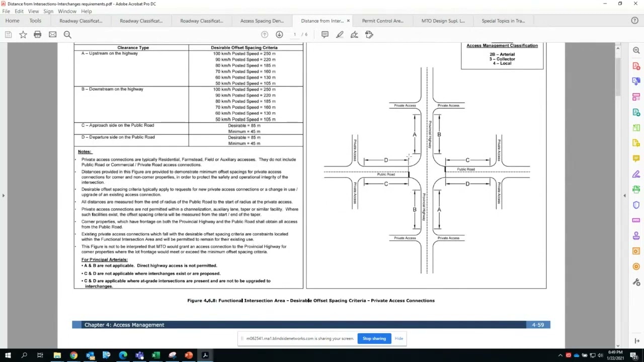The image size is (644, 362).
Task: Open Windows taskbar search
Action: pyautogui.click(x=24, y=355)
